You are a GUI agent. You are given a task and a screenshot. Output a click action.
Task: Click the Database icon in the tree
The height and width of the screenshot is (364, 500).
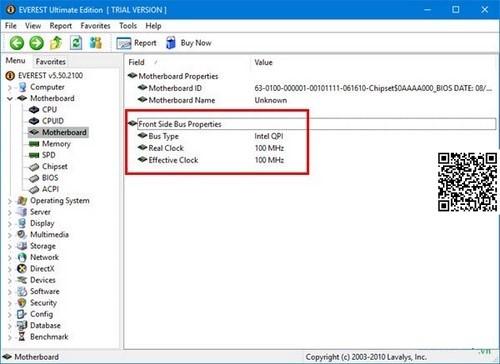(22, 325)
